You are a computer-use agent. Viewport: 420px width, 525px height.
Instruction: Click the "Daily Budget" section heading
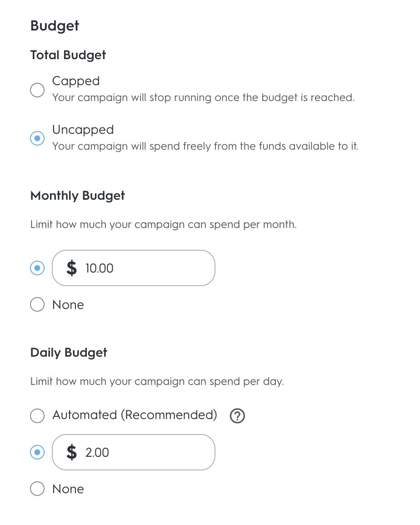point(69,353)
